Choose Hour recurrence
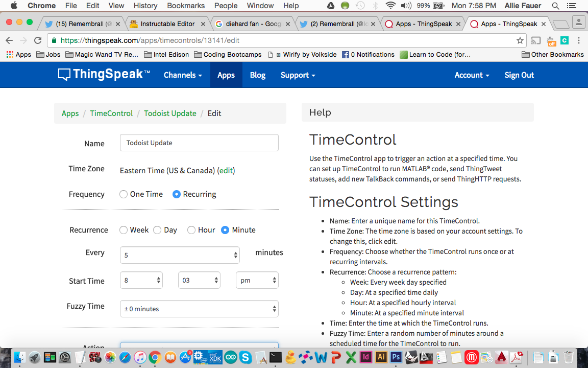 click(x=191, y=230)
